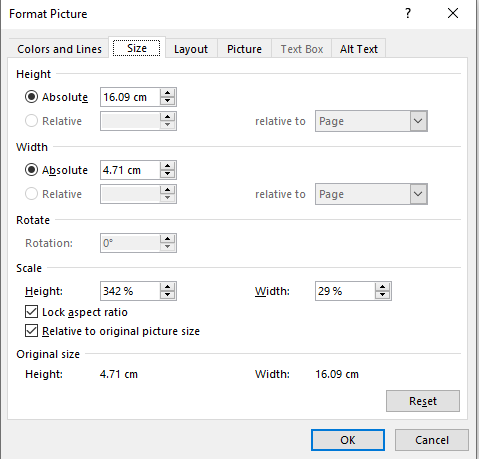Screen dimensions: 479x459
Task: Toggle Relative to original picture size checkbox
Action: click(31, 331)
